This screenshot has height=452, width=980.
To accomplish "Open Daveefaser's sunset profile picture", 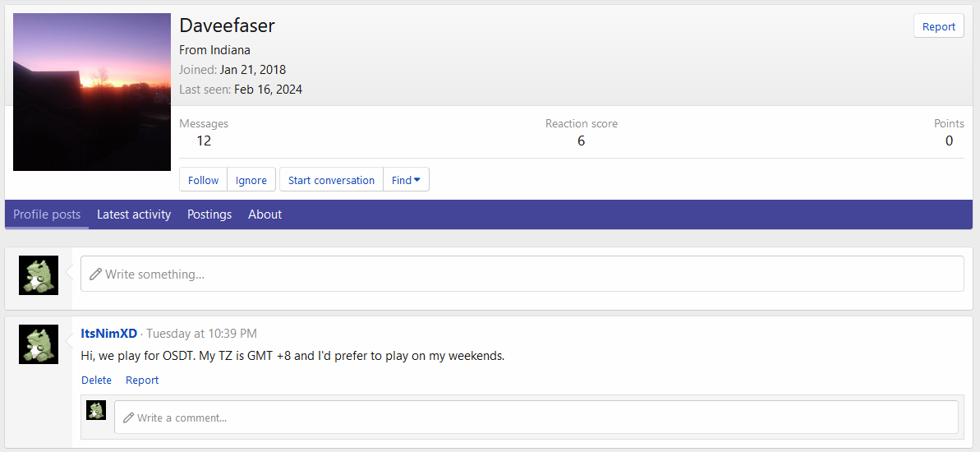I will [x=91, y=92].
